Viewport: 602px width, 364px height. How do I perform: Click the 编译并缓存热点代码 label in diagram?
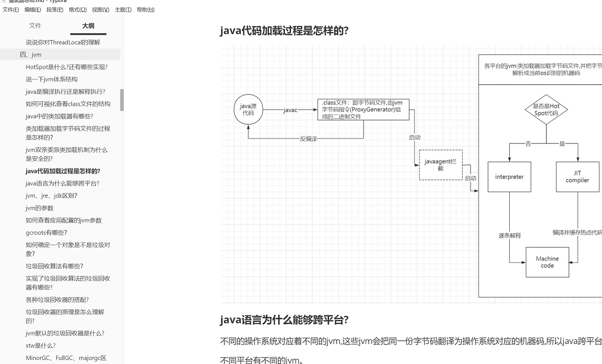(x=577, y=232)
